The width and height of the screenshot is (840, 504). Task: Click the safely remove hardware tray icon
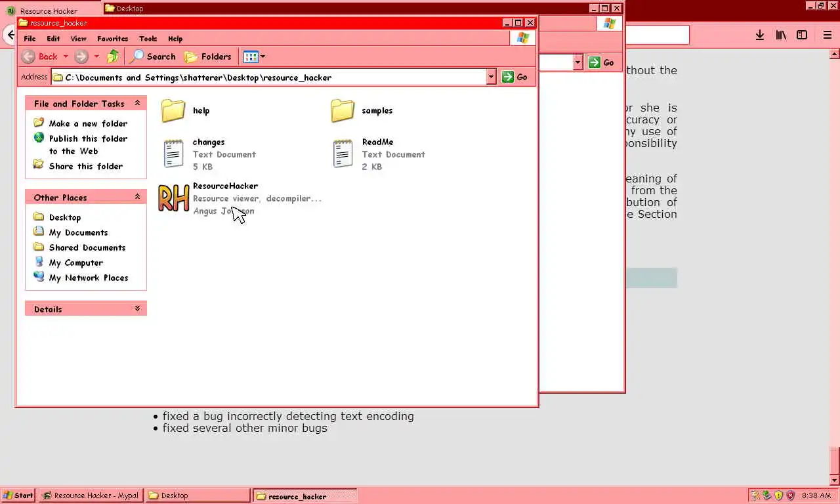pyautogui.click(x=766, y=495)
